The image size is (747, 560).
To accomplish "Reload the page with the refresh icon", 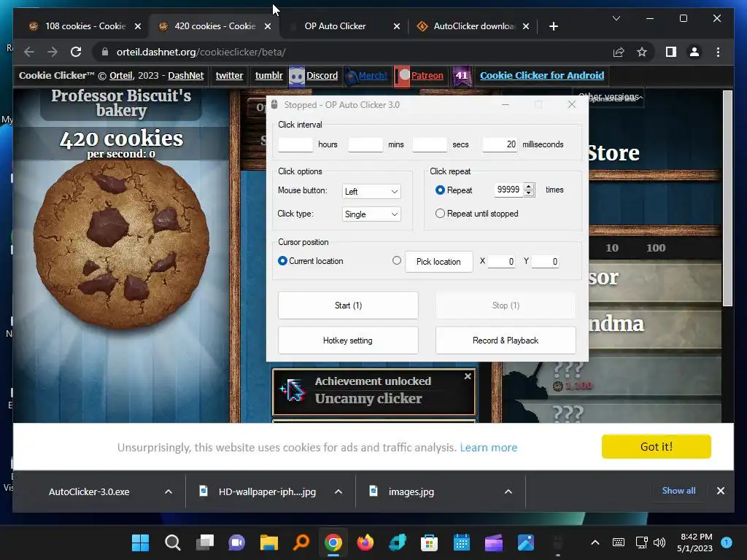I will pyautogui.click(x=76, y=52).
